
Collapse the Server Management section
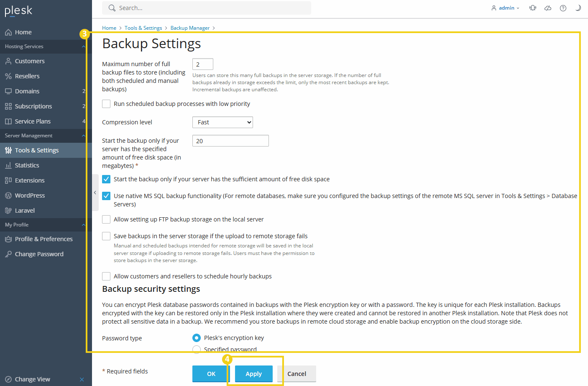point(83,136)
